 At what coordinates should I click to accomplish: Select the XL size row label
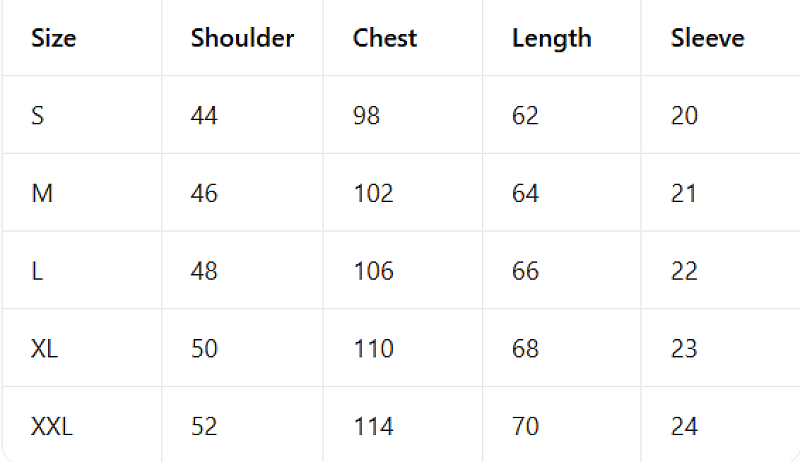point(44,349)
